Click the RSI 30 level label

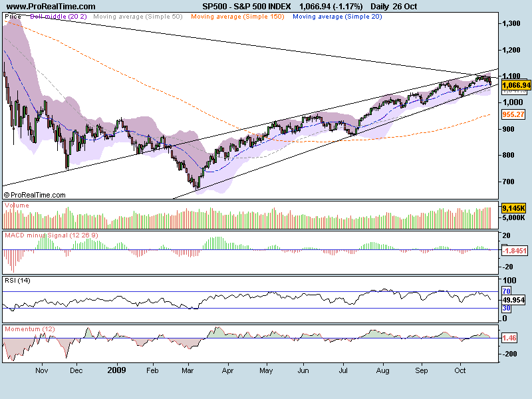tap(506, 308)
